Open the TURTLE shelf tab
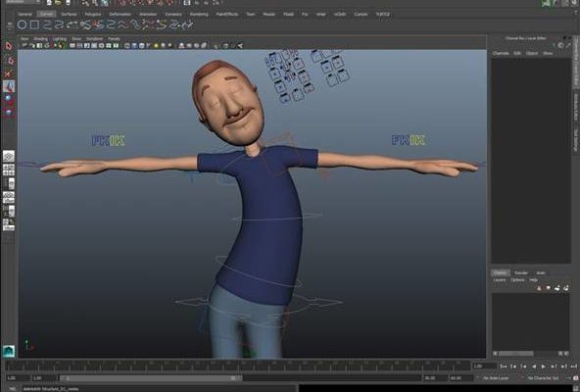 pyautogui.click(x=383, y=14)
